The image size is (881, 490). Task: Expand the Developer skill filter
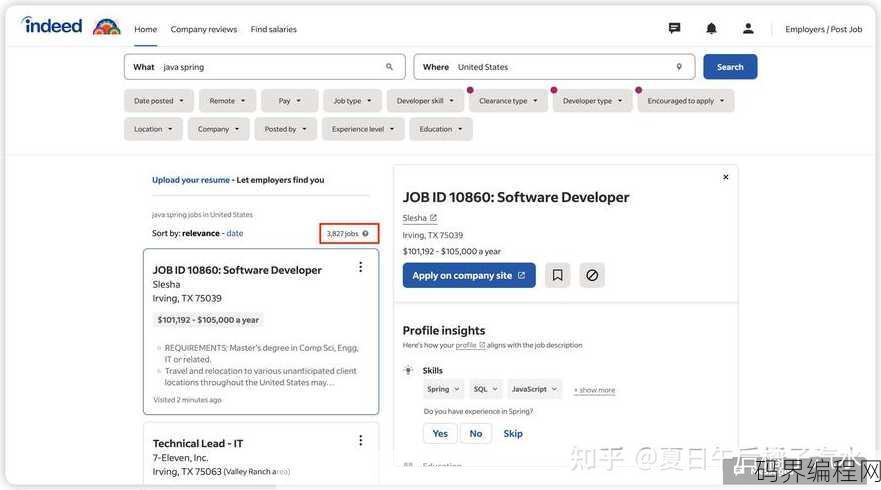coord(425,101)
